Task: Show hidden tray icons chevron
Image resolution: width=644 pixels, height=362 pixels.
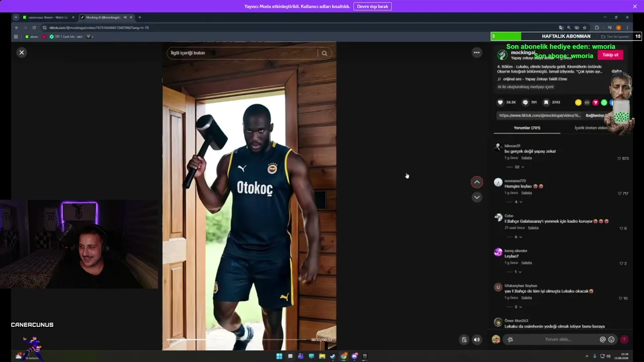Action: pos(587,356)
